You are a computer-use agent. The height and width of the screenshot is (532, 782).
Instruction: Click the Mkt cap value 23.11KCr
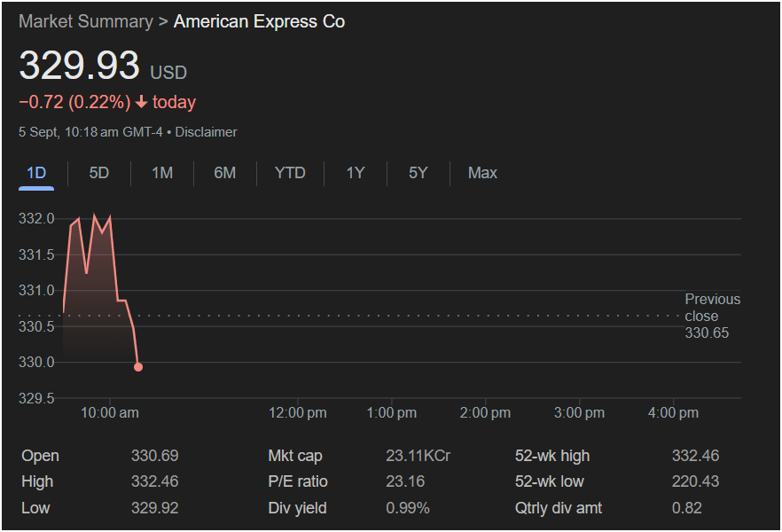pyautogui.click(x=418, y=456)
